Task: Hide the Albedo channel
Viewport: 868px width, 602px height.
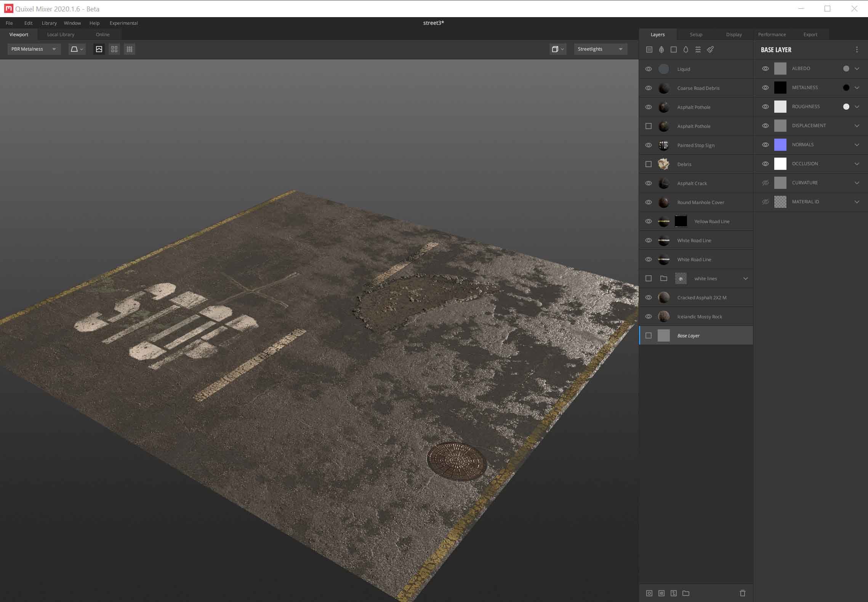Action: tap(766, 69)
